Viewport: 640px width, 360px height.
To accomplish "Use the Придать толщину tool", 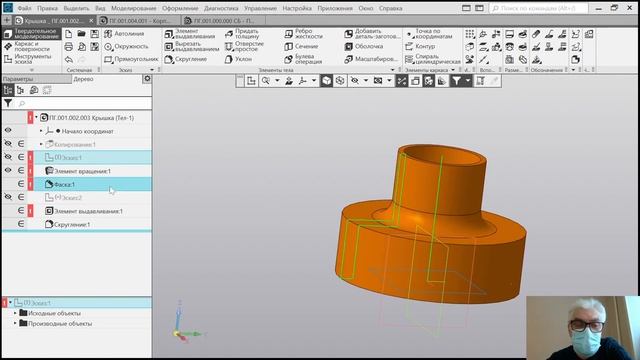I will tap(242, 34).
